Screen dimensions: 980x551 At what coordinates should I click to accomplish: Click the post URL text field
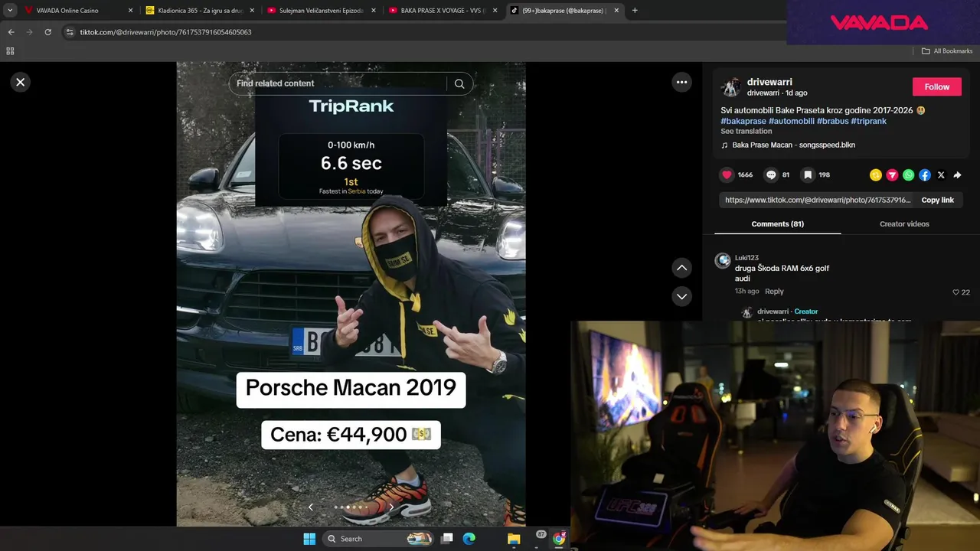pyautogui.click(x=817, y=200)
